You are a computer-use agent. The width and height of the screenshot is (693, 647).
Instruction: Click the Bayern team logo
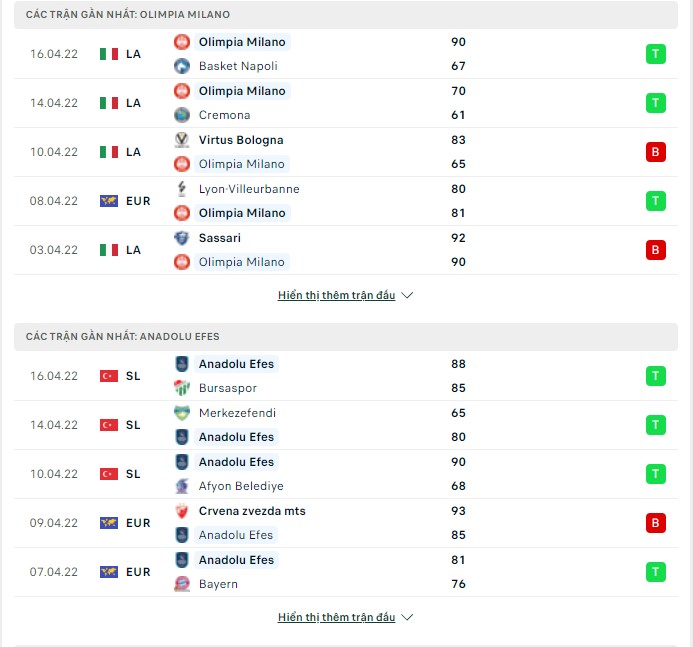pyautogui.click(x=182, y=584)
